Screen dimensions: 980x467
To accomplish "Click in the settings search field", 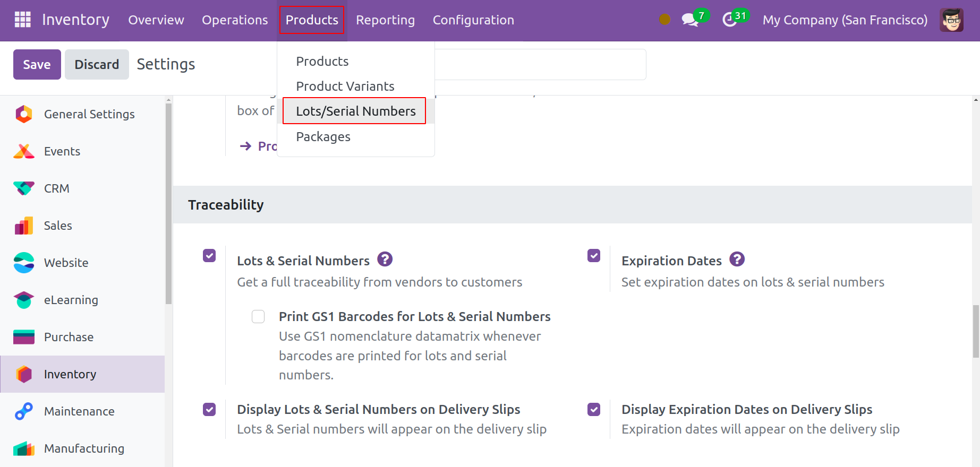I will pyautogui.click(x=539, y=65).
